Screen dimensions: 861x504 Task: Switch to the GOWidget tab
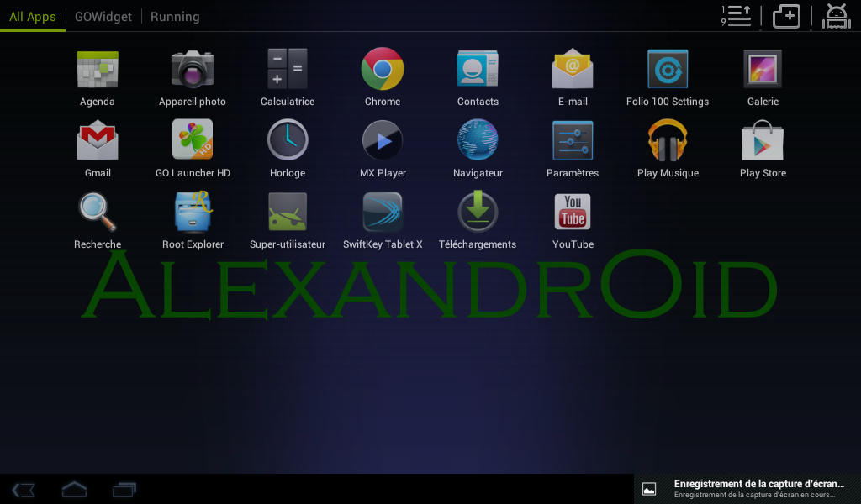click(103, 17)
